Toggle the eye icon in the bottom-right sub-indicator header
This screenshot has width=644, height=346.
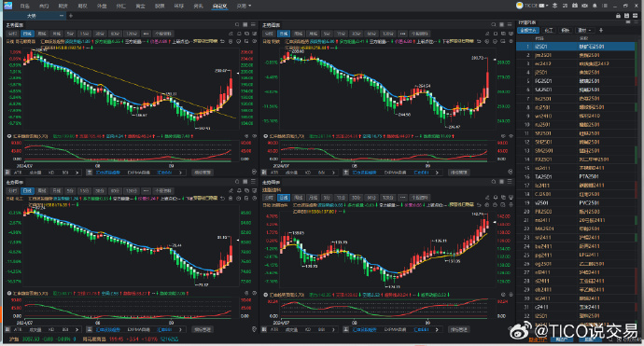pyautogui.click(x=511, y=295)
